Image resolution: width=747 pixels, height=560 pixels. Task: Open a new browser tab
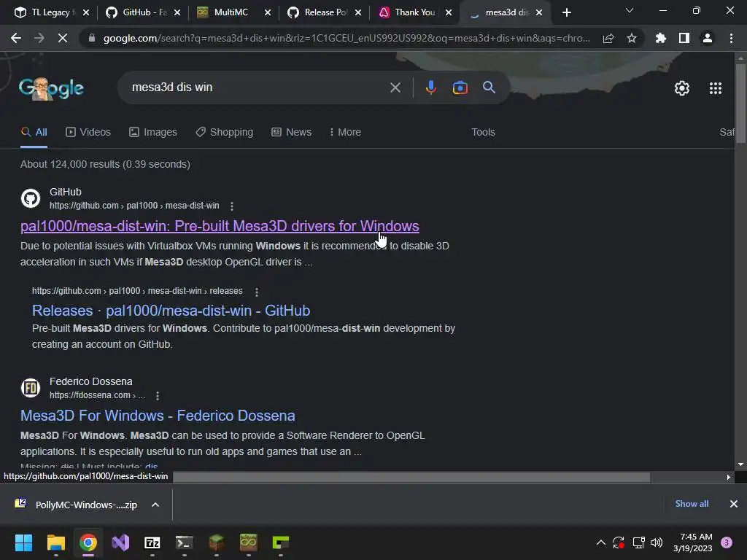coord(566,13)
